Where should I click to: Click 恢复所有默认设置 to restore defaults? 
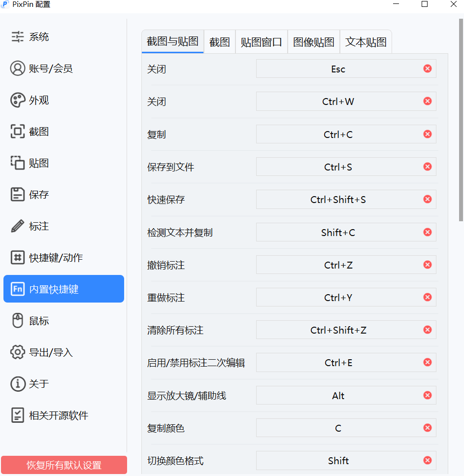[x=64, y=465]
